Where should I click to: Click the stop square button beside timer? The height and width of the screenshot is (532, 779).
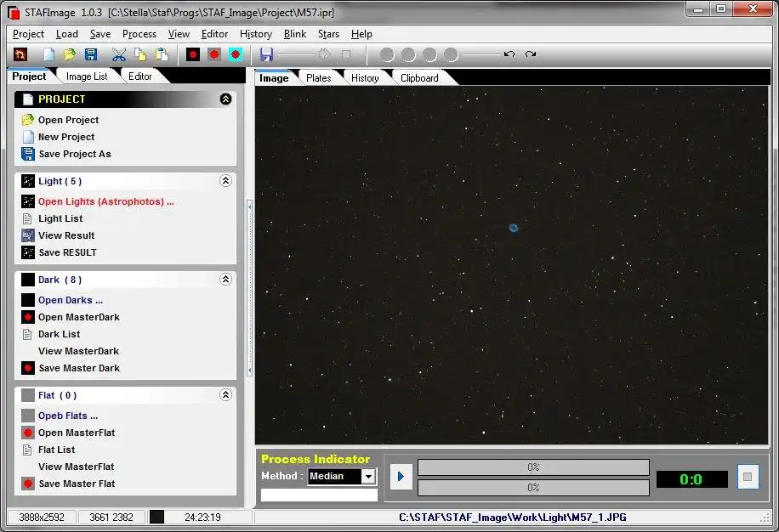pyautogui.click(x=748, y=477)
